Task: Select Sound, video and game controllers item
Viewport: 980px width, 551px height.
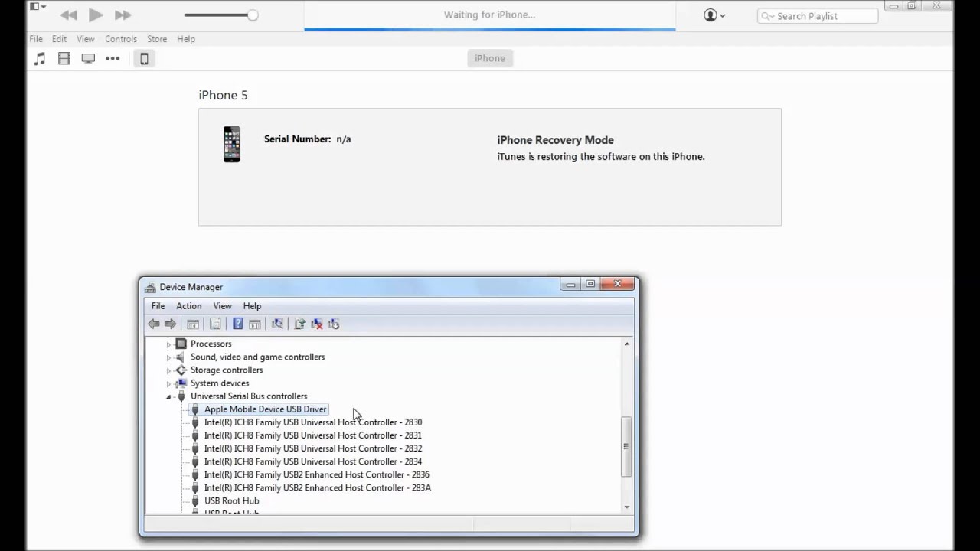Action: click(x=257, y=357)
